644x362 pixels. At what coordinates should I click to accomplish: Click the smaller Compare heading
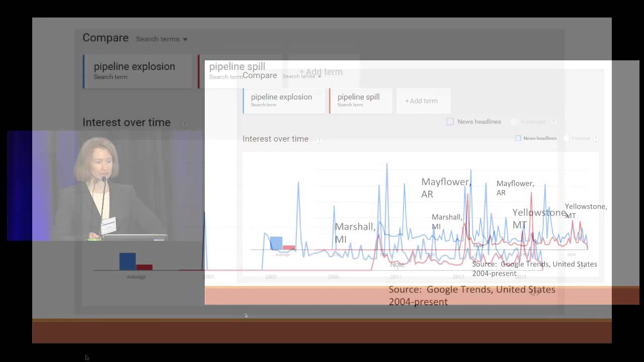260,75
